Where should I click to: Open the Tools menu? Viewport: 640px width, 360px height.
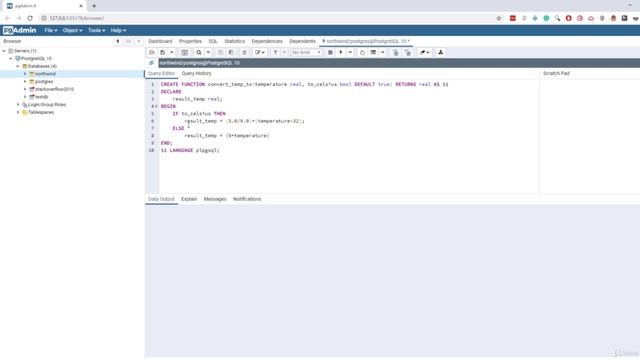(x=96, y=30)
